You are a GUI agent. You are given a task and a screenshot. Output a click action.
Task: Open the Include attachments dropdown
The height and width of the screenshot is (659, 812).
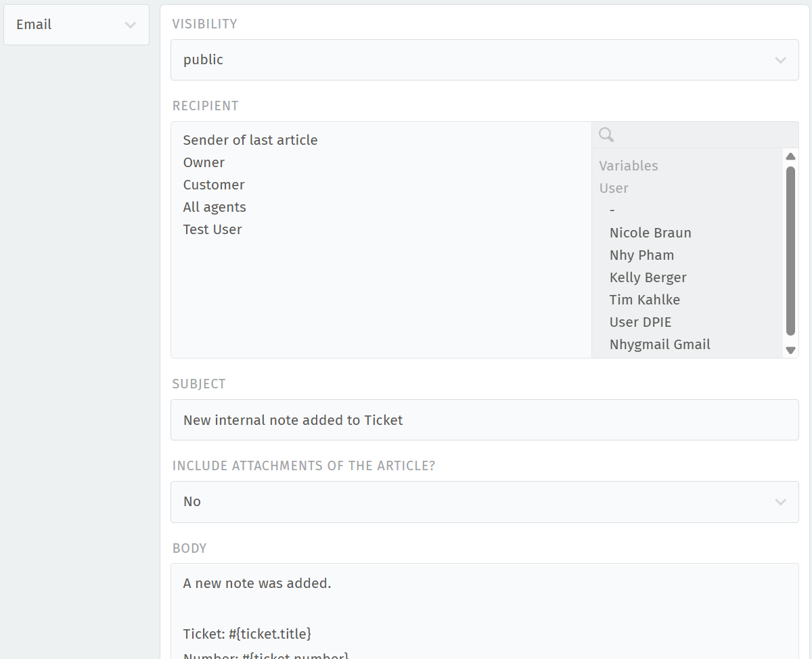(484, 502)
